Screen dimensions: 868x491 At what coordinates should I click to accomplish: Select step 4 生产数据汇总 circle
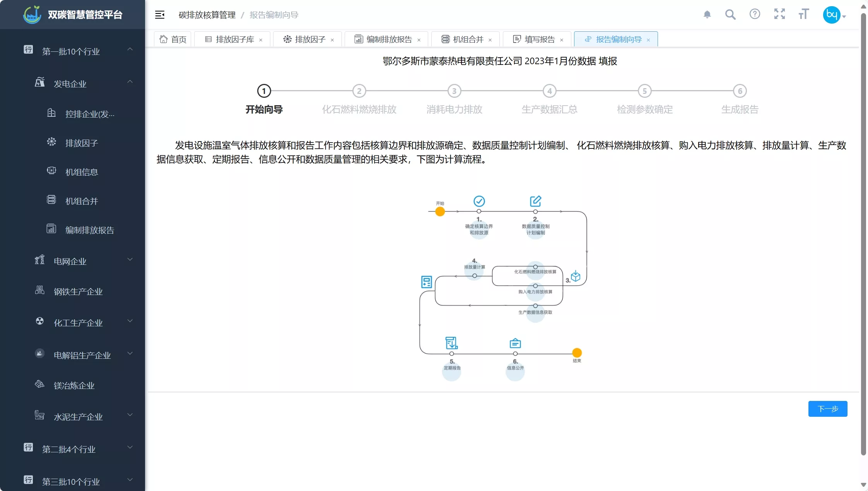550,91
